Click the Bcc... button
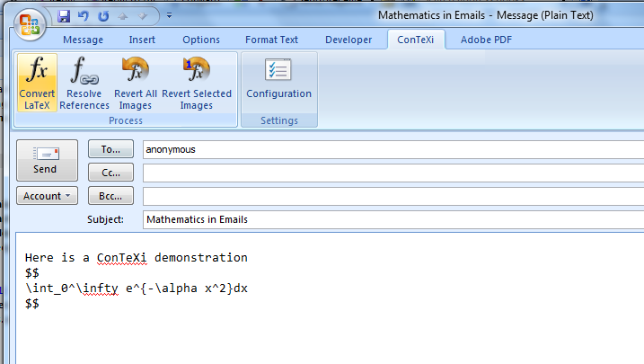This screenshot has width=644, height=364. (110, 196)
